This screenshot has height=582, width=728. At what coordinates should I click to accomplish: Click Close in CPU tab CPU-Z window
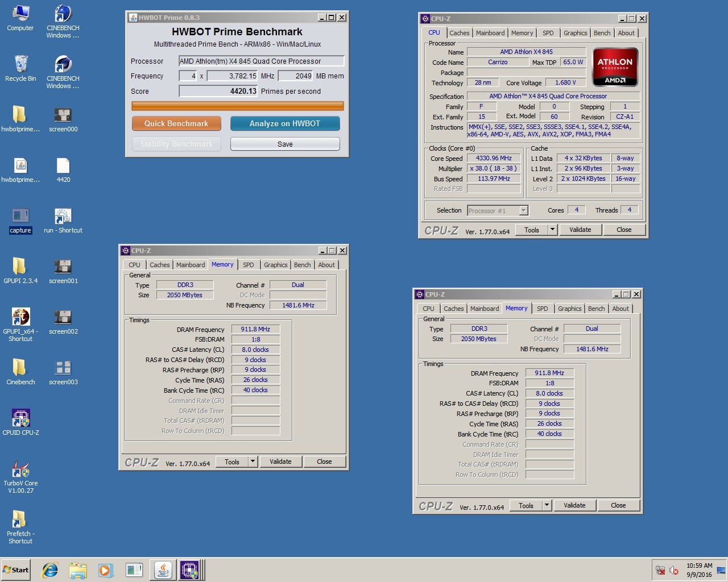(x=624, y=230)
